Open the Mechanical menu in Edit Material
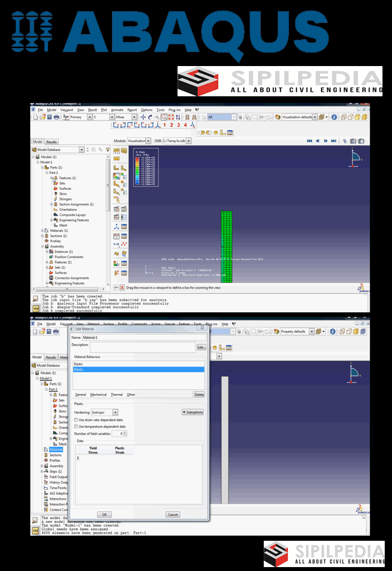 coord(98,395)
